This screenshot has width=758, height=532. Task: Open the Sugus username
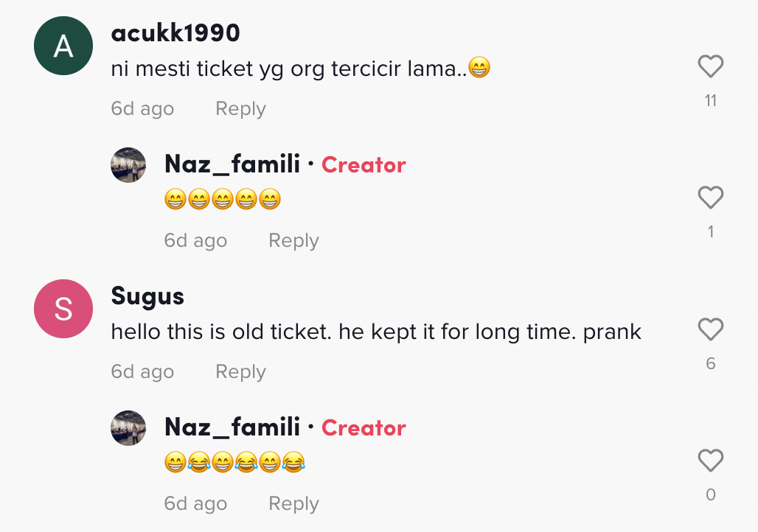coord(147,296)
